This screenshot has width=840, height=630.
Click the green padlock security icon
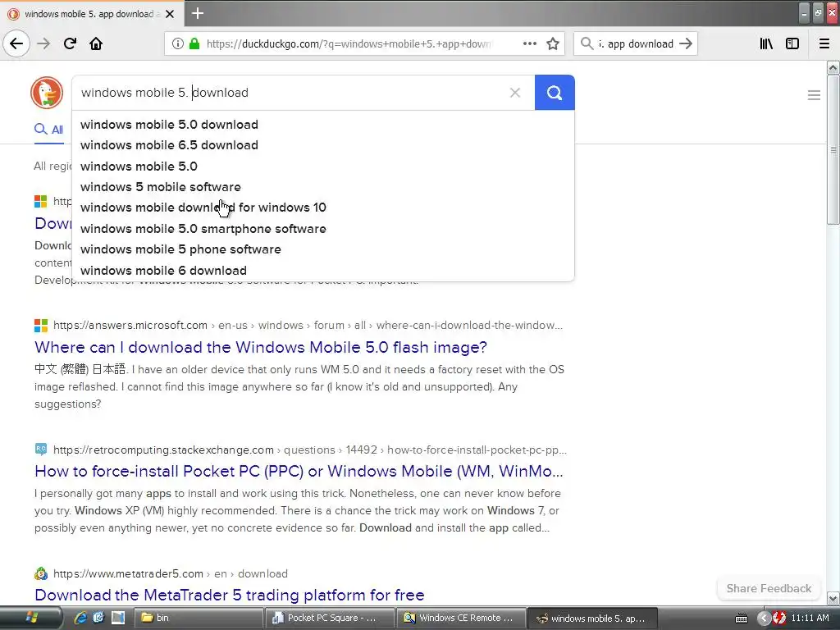[x=194, y=44]
